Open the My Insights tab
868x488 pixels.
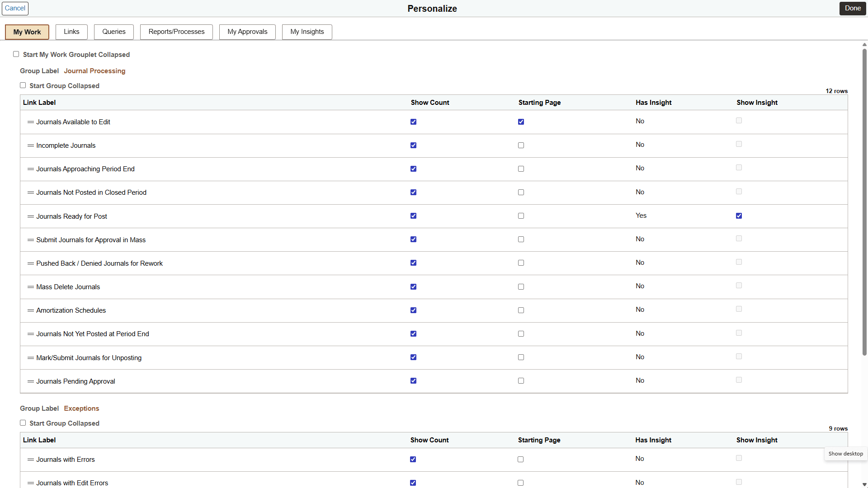click(307, 32)
